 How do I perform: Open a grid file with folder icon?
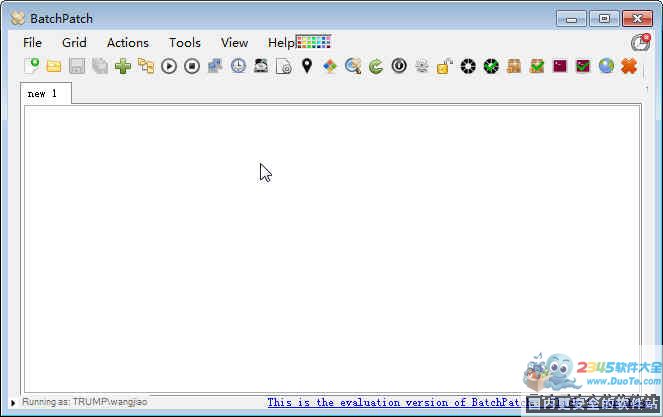(54, 66)
